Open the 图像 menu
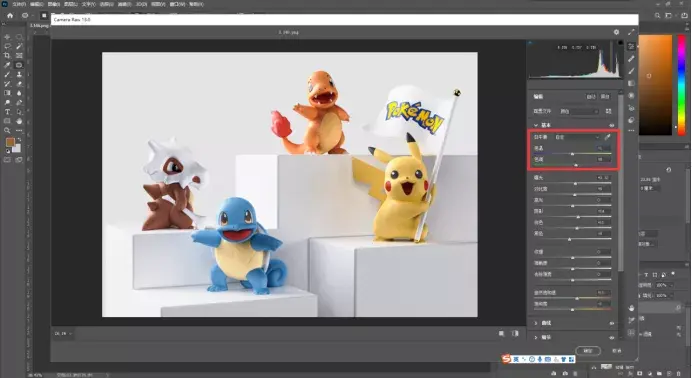The height and width of the screenshot is (378, 692). click(x=53, y=4)
